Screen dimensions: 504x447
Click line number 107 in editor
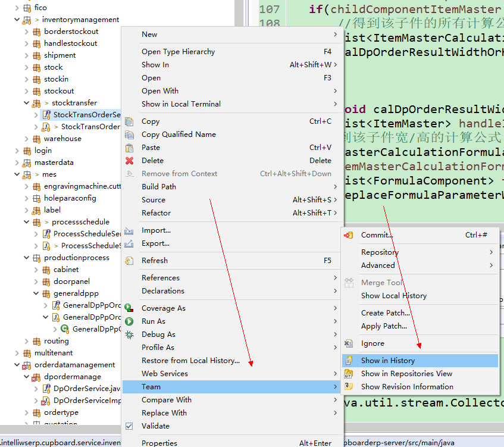[270, 9]
